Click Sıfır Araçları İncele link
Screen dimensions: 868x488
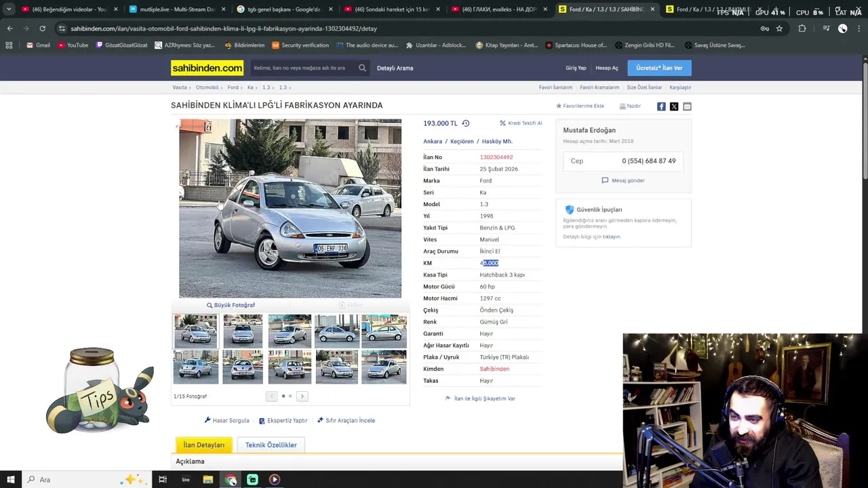[x=346, y=420]
